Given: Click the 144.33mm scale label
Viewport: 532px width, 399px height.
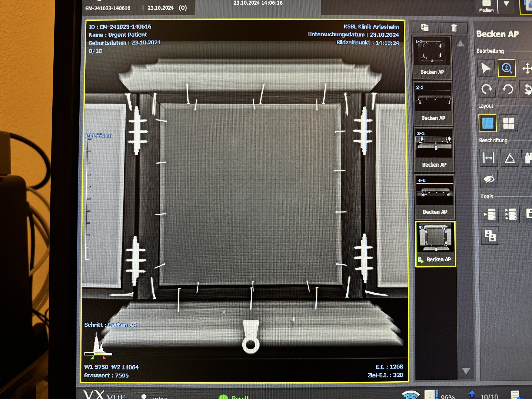Looking at the screenshot, I should coord(99,136).
